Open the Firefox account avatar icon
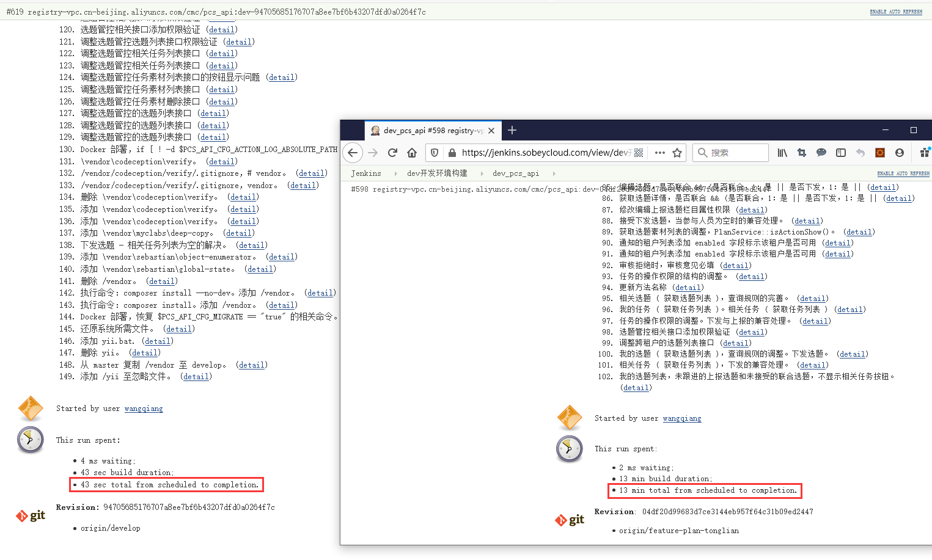Viewport: 932px width, 560px height. pyautogui.click(x=900, y=153)
